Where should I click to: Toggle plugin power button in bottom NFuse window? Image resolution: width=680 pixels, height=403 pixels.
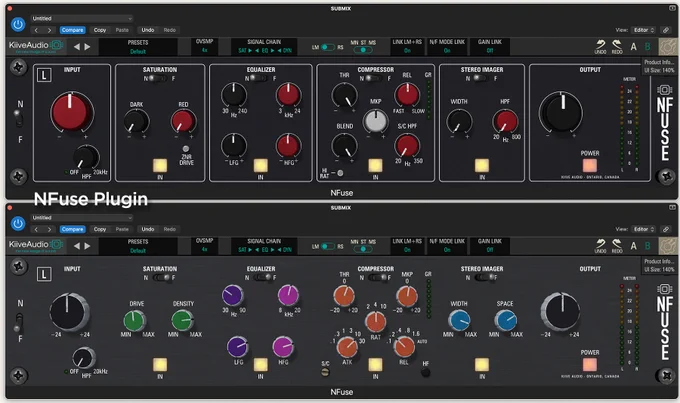(x=18, y=223)
